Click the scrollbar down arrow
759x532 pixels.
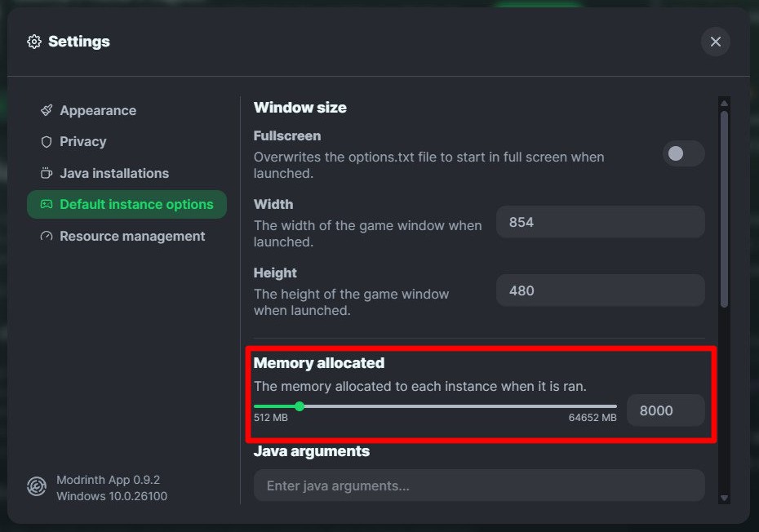(723, 498)
